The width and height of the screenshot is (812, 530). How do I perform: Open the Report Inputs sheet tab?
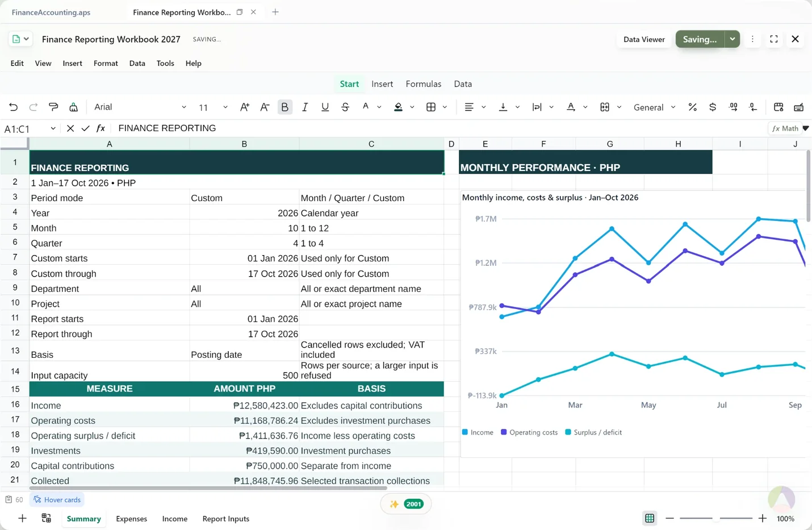pos(226,519)
